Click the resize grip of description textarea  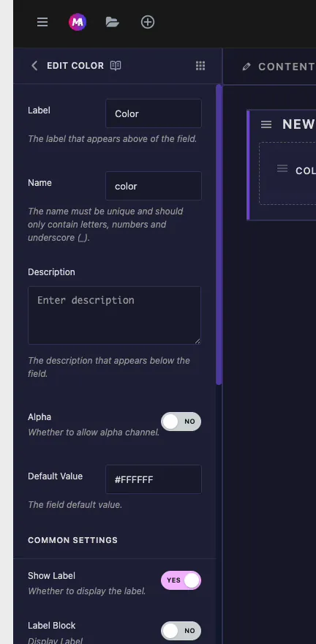click(x=197, y=340)
